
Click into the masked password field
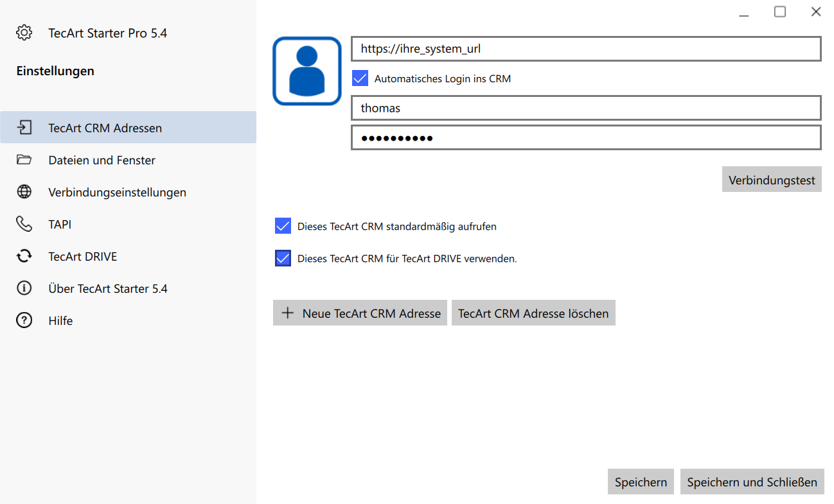(x=586, y=137)
